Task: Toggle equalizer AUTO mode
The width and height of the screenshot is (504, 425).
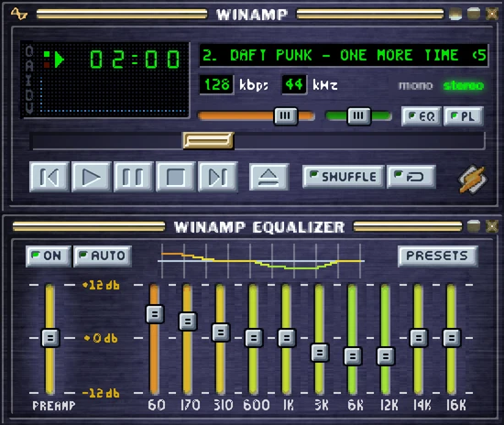Action: coord(103,256)
